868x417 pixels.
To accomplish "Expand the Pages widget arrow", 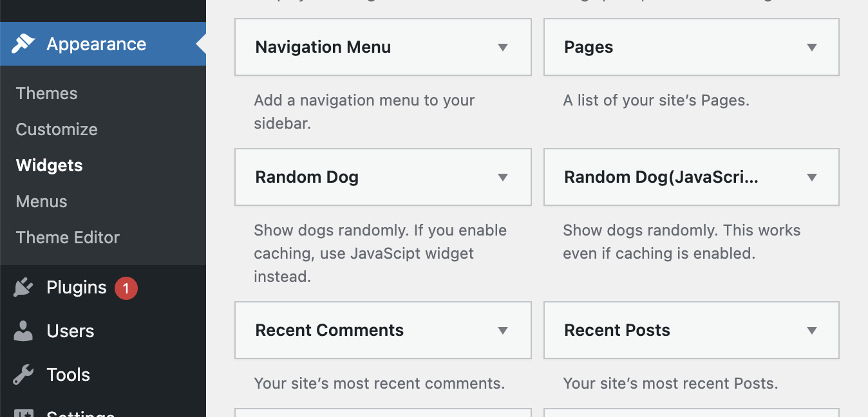I will click(812, 47).
